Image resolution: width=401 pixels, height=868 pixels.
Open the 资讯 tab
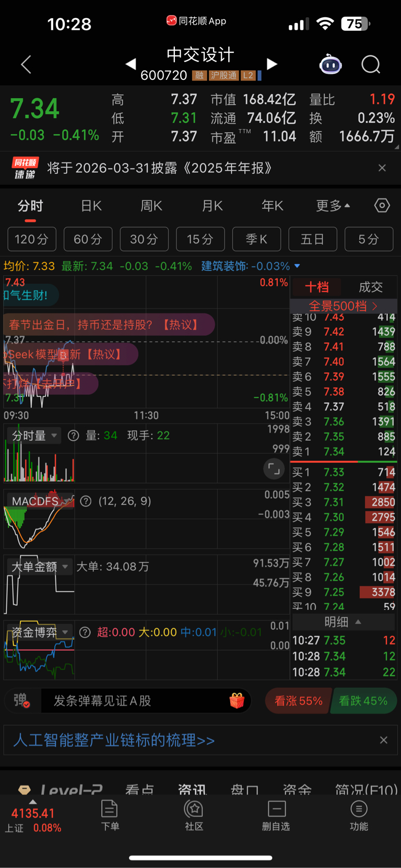[x=192, y=789]
